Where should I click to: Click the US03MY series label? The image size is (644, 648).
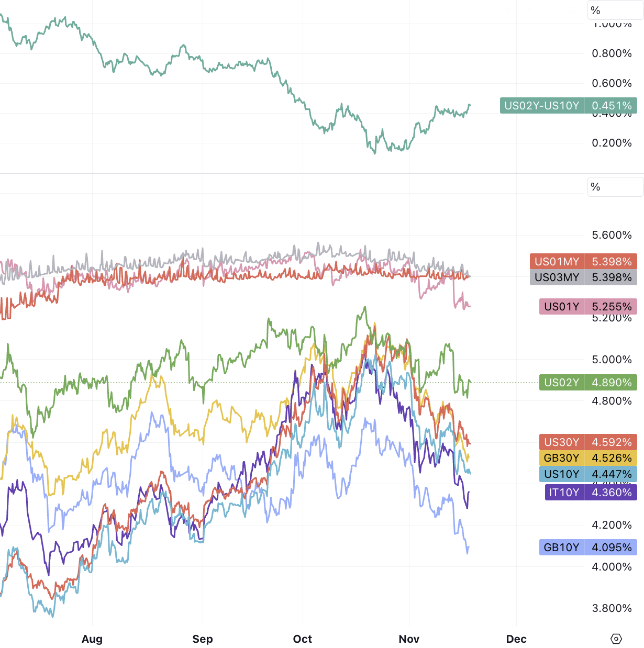click(x=557, y=277)
